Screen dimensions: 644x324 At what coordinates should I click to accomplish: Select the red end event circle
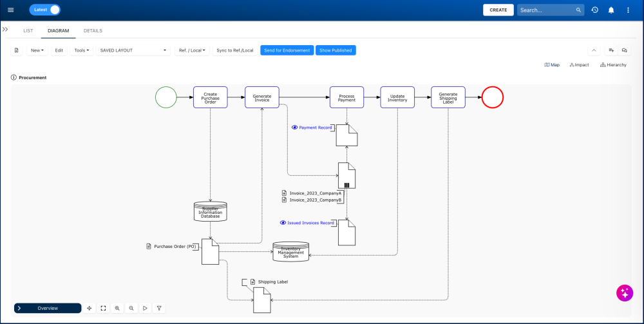coord(493,97)
